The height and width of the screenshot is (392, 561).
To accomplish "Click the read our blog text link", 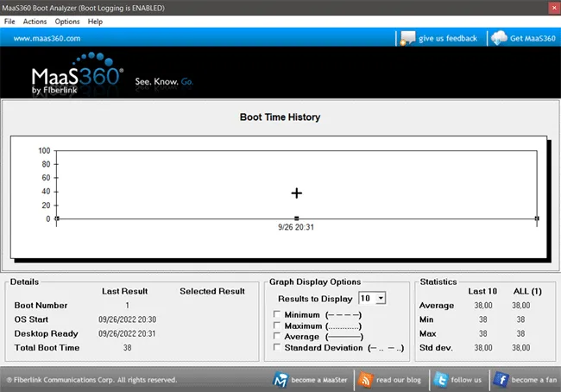I will coord(399,380).
